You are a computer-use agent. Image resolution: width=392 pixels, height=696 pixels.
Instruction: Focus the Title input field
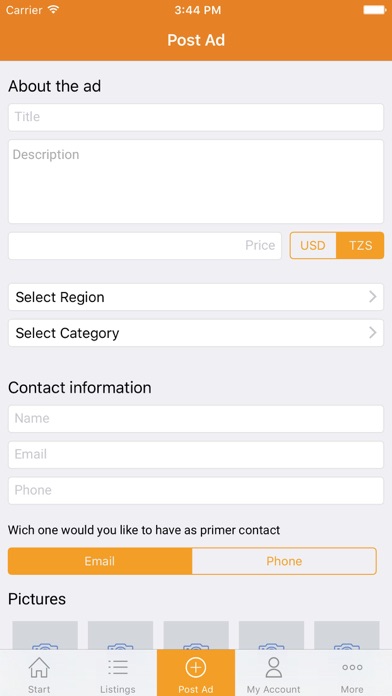point(196,117)
